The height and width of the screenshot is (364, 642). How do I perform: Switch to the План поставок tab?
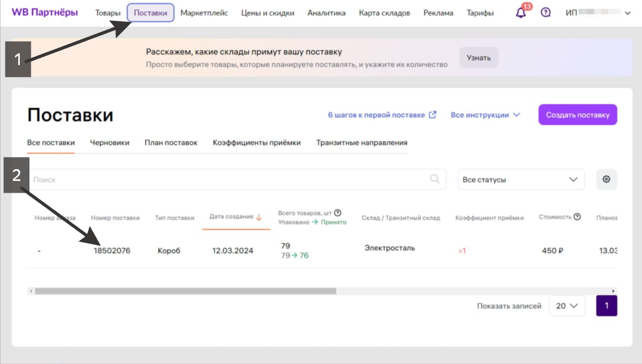tap(171, 143)
